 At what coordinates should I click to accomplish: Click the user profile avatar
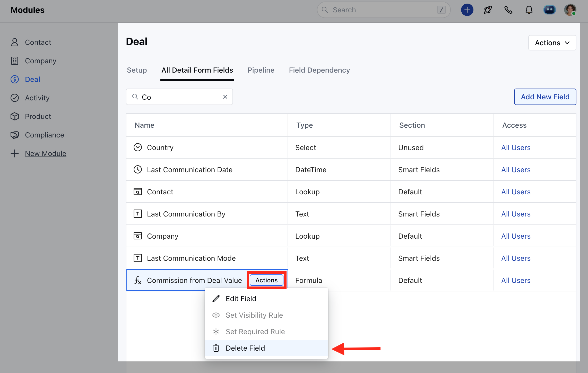pyautogui.click(x=570, y=10)
